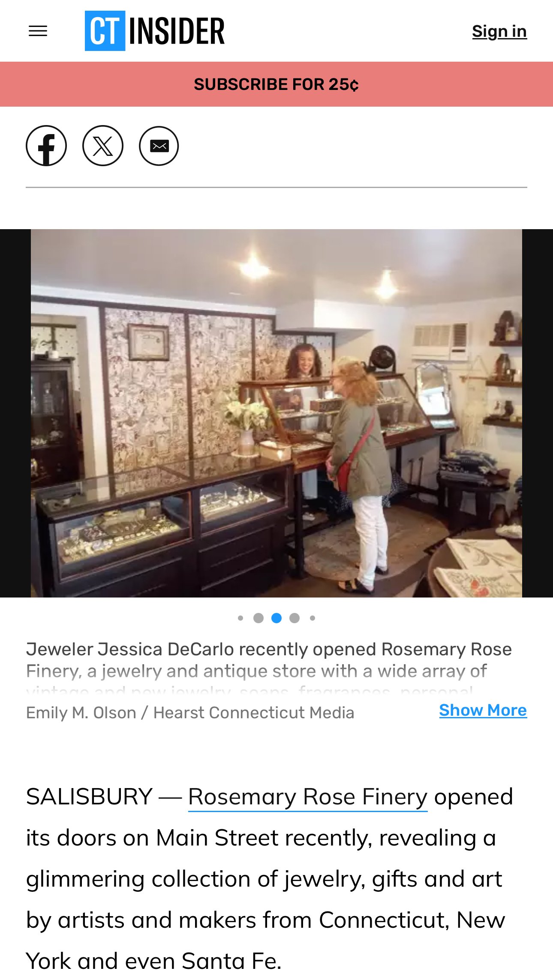Select the small leftmost carousel dot
This screenshot has width=553, height=980.
[240, 618]
